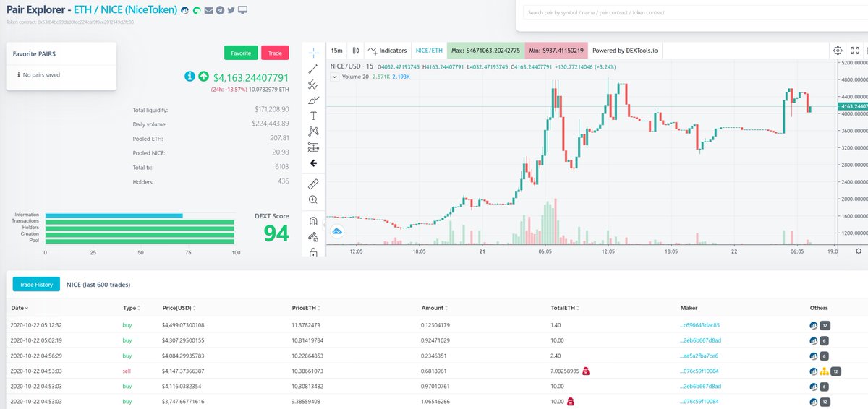Click the Favorite button
Image resolution: width=868 pixels, height=409 pixels.
[x=241, y=53]
